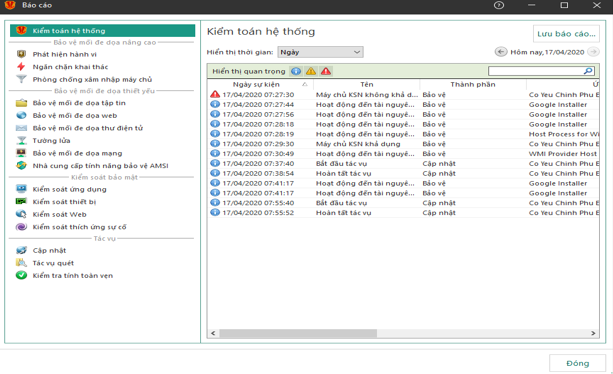Open Ngăn chặn khai thác report
Image resolution: width=613 pixels, height=374 pixels.
70,67
